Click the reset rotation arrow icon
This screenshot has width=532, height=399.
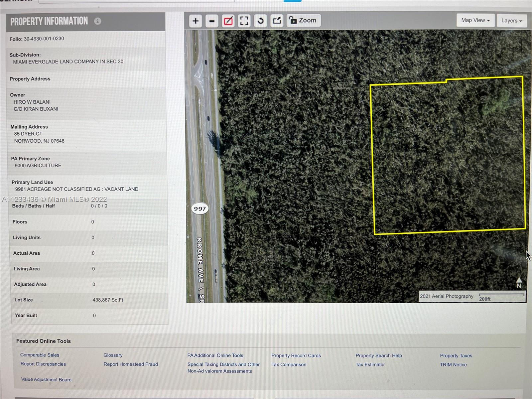click(261, 21)
